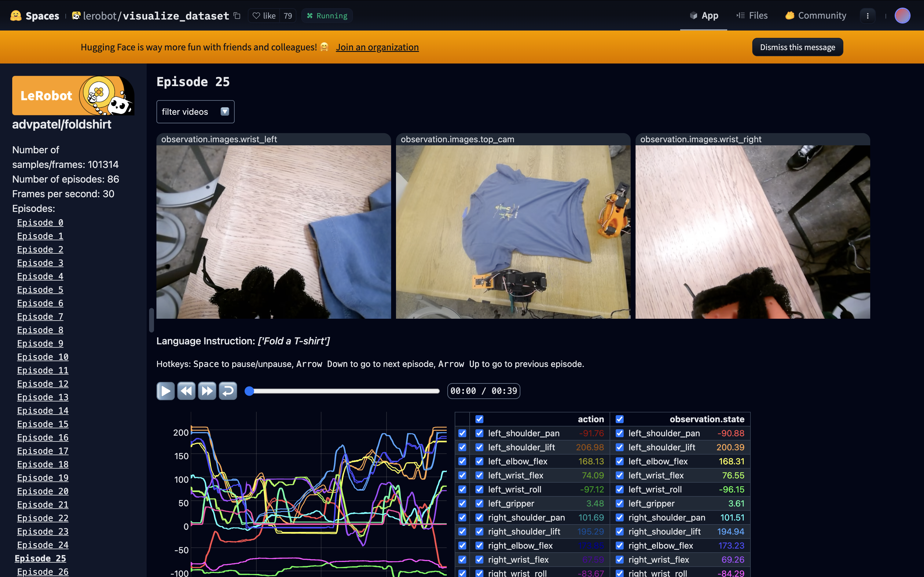The width and height of the screenshot is (924, 577).
Task: Click the loop/restart playback icon
Action: (228, 391)
